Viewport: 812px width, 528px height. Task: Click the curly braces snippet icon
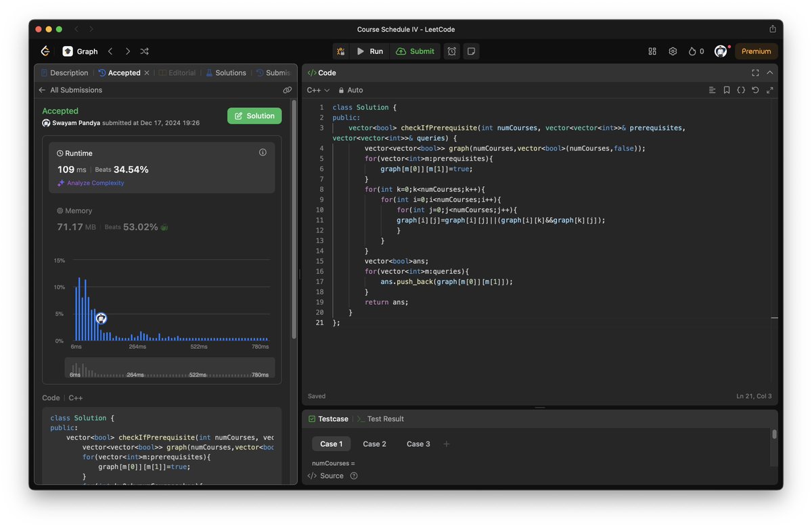point(741,90)
